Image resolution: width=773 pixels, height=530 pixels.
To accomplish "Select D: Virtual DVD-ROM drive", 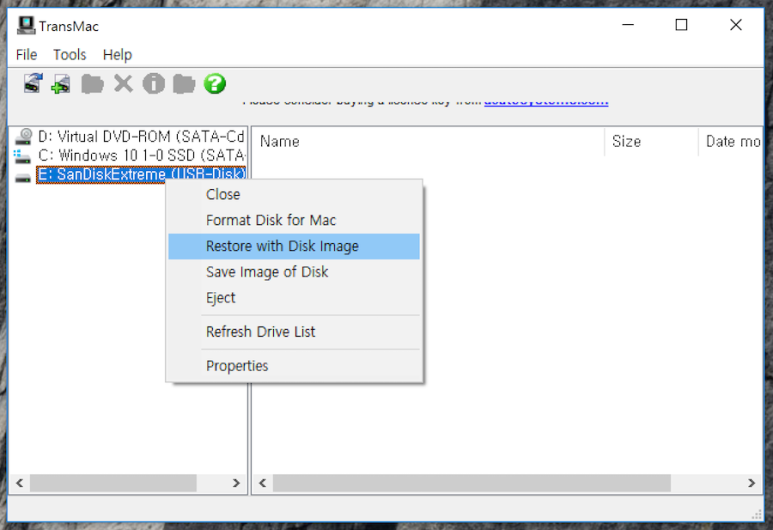I will tap(141, 136).
